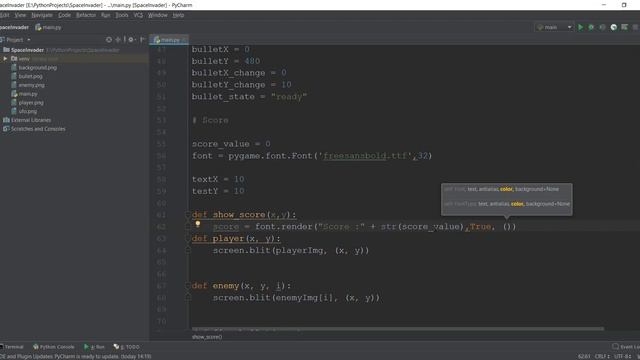
Task: Open the Window menu
Action: tap(158, 15)
